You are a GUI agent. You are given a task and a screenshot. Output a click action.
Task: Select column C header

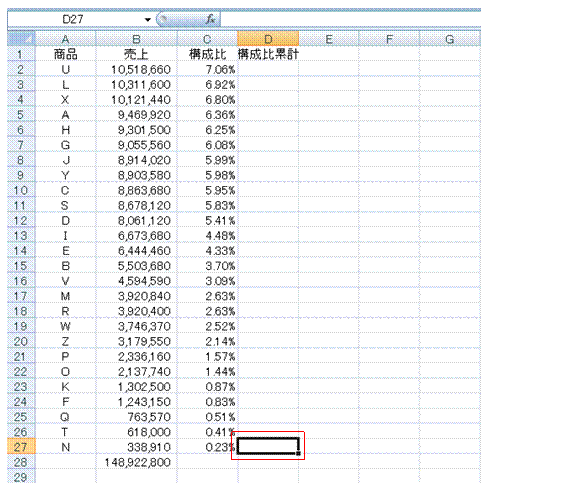207,39
